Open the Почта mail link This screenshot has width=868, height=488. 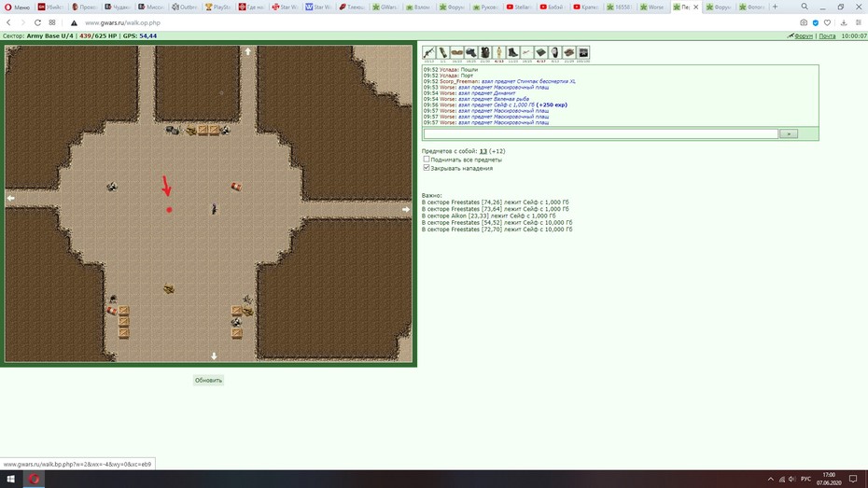pos(827,36)
